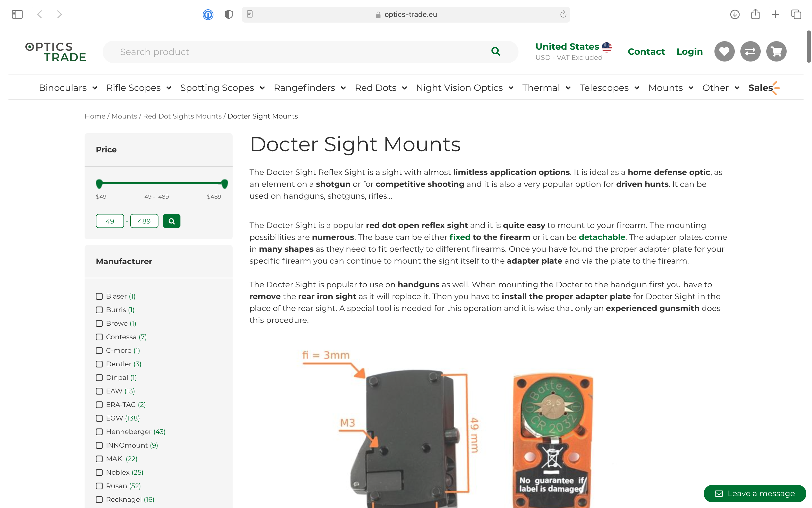Open a new tab with the plus icon
Viewport: 812px width, 508px height.
775,14
